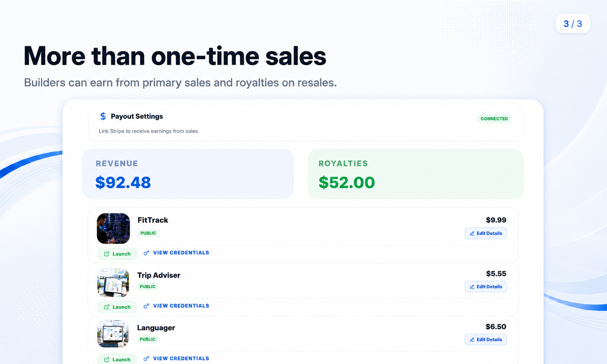View credentials for Languager
The image size is (607, 364).
[x=176, y=358]
